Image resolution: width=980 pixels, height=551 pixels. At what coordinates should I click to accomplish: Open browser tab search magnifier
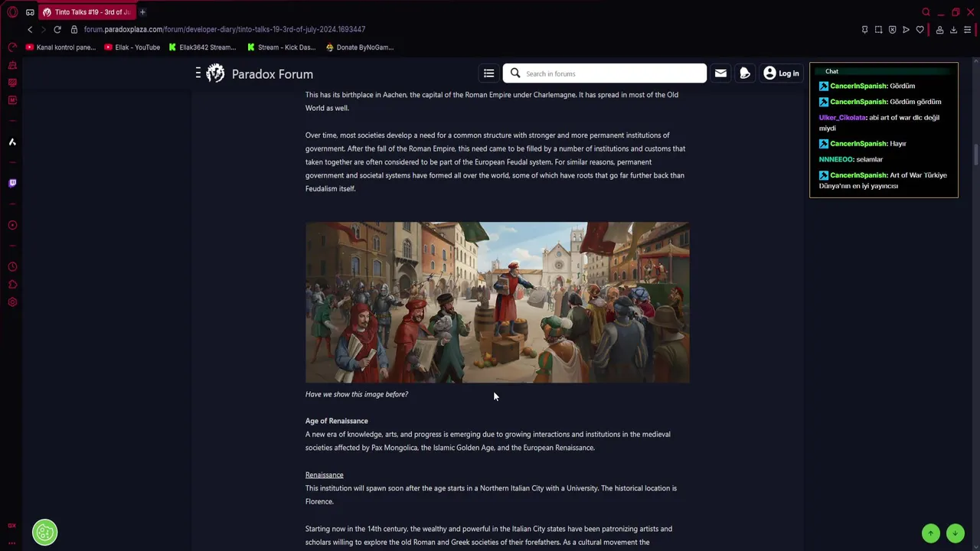click(926, 12)
